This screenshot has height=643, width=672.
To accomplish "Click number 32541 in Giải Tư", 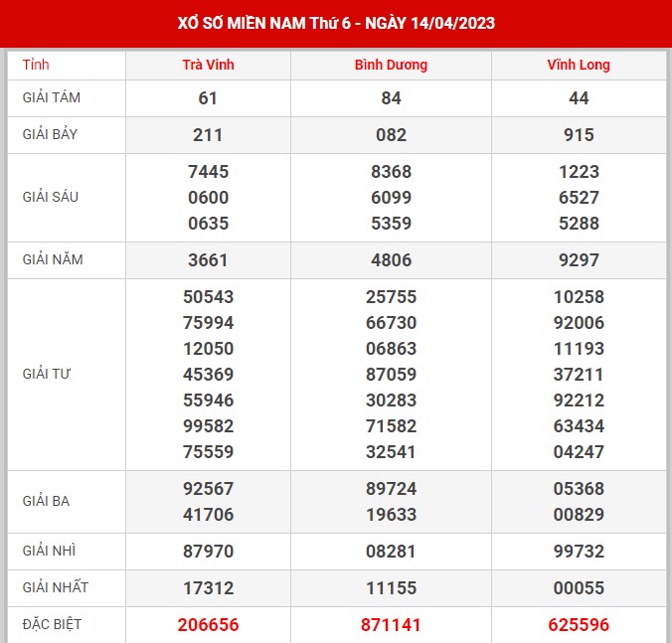I will [x=391, y=451].
